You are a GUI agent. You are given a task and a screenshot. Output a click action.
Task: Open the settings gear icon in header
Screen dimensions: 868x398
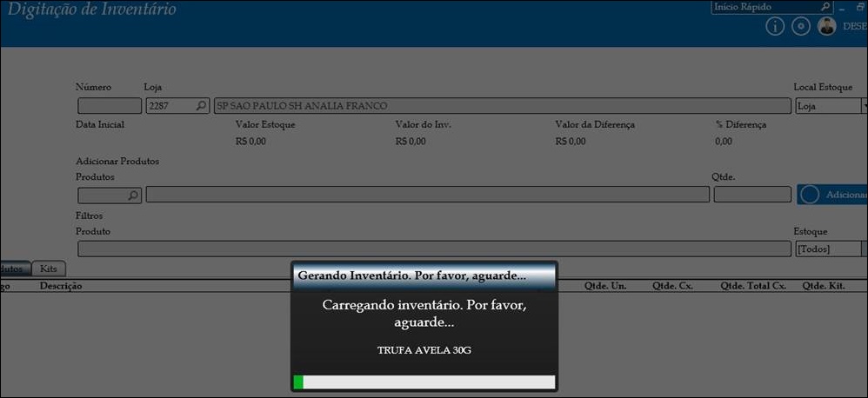tap(800, 27)
